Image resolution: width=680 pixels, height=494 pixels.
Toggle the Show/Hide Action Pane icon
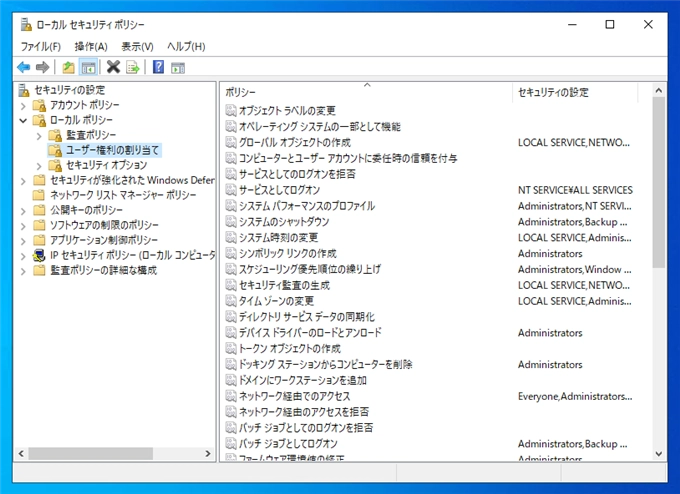tap(178, 68)
